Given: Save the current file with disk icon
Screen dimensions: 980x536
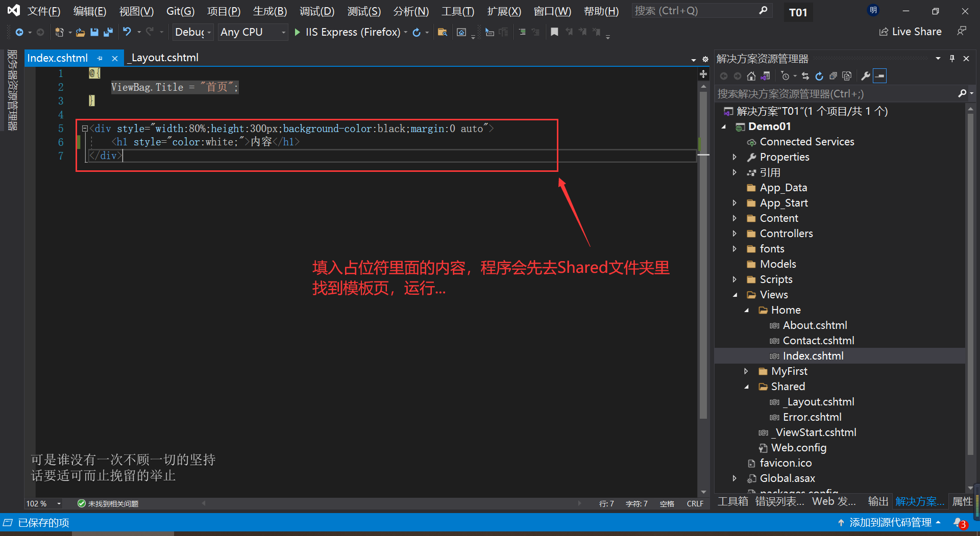Looking at the screenshot, I should [x=94, y=32].
